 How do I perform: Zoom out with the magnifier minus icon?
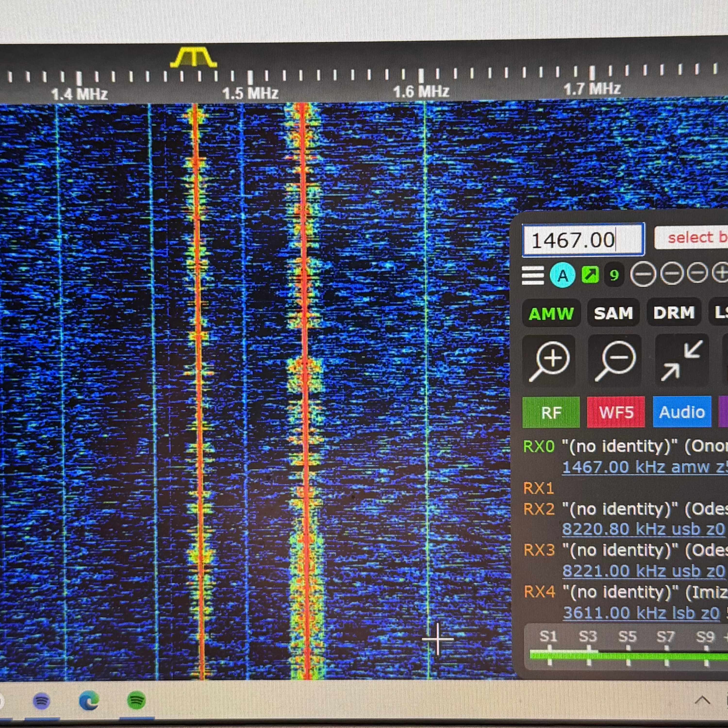click(615, 361)
